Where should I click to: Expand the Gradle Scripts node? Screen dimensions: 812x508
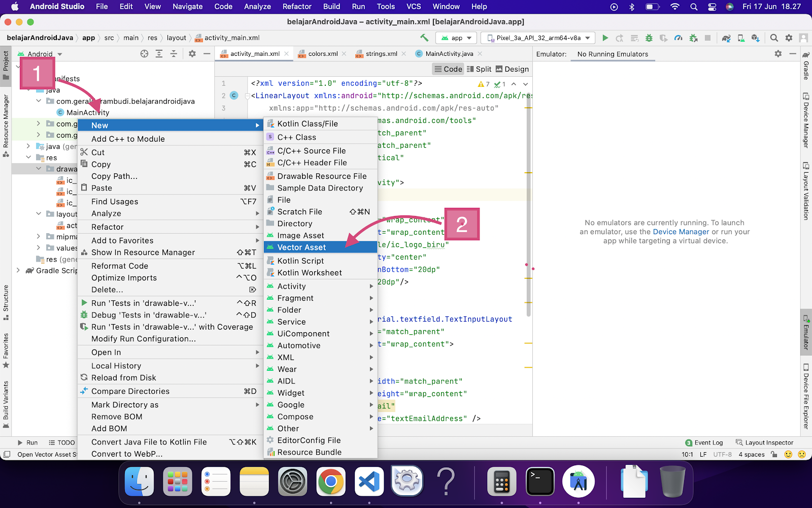click(x=18, y=270)
